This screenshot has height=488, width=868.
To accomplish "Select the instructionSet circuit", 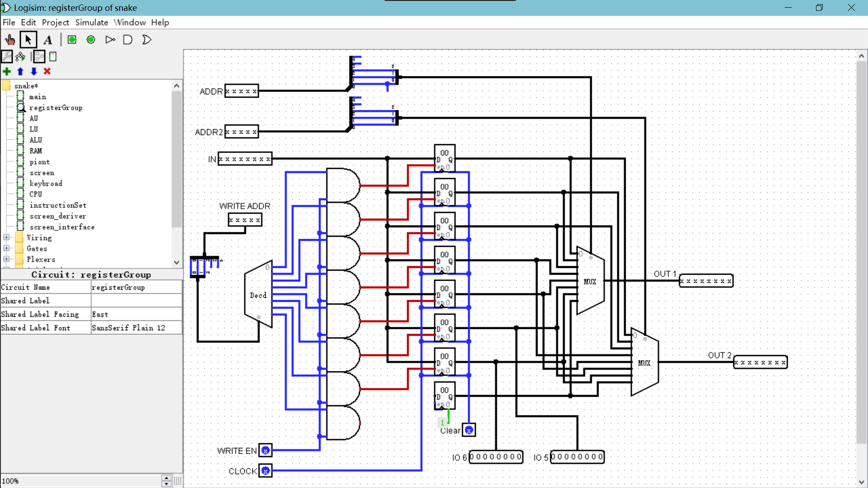I will point(58,205).
